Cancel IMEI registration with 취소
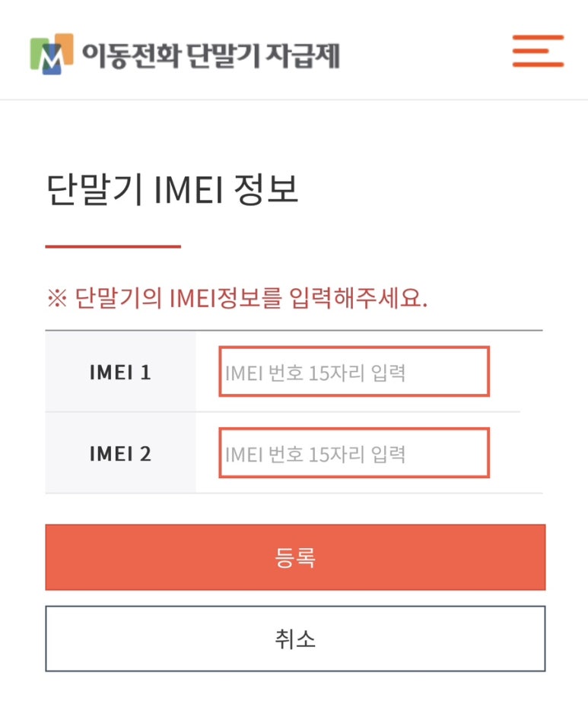The image size is (588, 701). pos(295,639)
